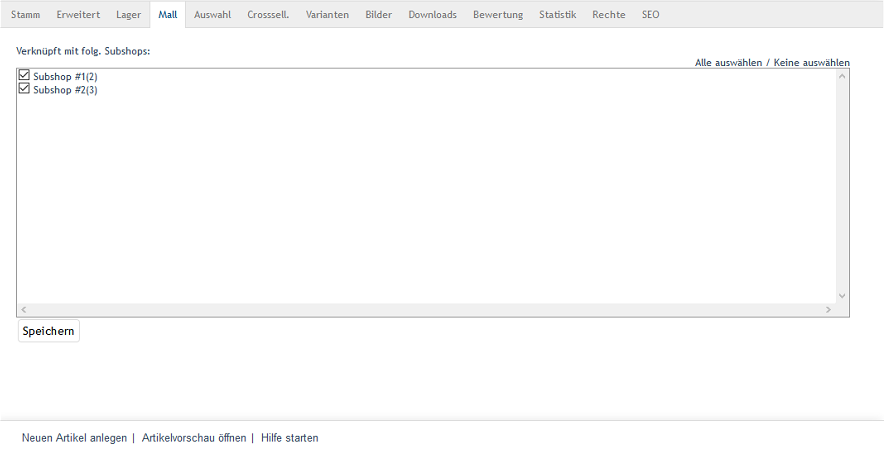Switch to the Varianten tab

(x=327, y=15)
